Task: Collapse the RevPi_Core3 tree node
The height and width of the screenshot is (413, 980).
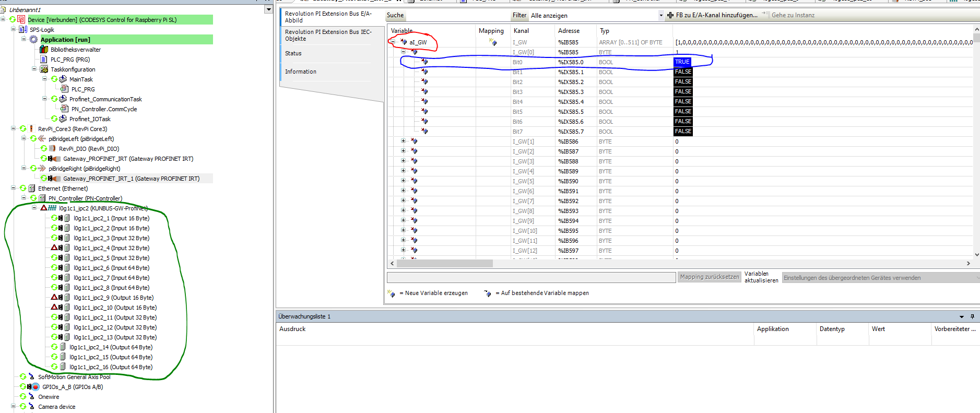Action: coord(14,128)
